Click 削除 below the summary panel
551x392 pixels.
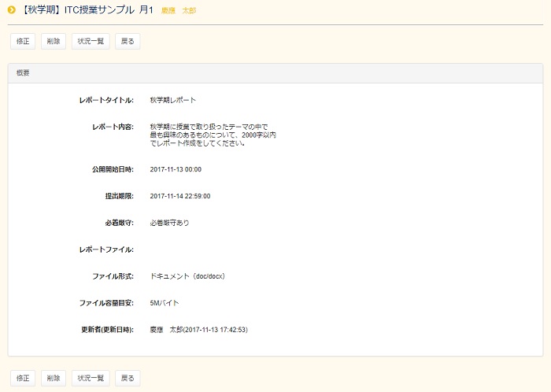click(x=54, y=378)
